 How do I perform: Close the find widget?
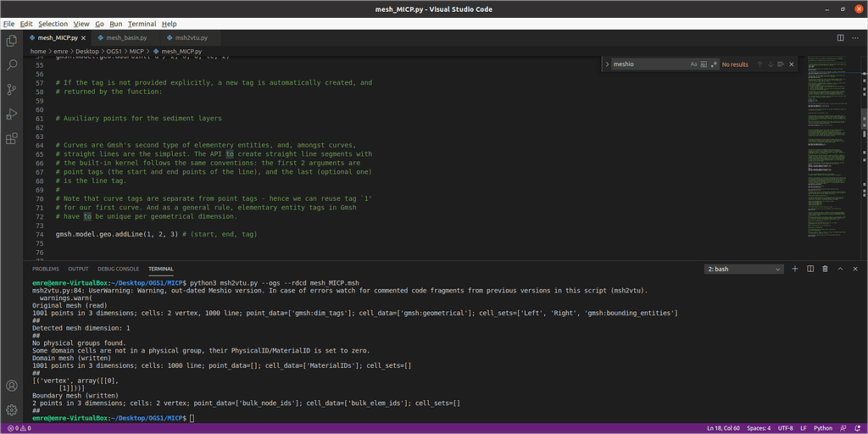[x=791, y=64]
